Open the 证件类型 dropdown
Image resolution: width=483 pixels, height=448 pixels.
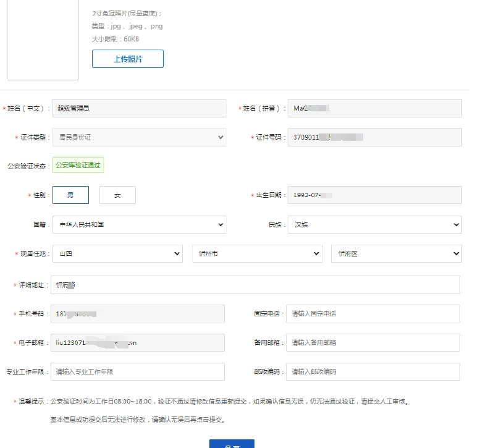click(x=139, y=137)
